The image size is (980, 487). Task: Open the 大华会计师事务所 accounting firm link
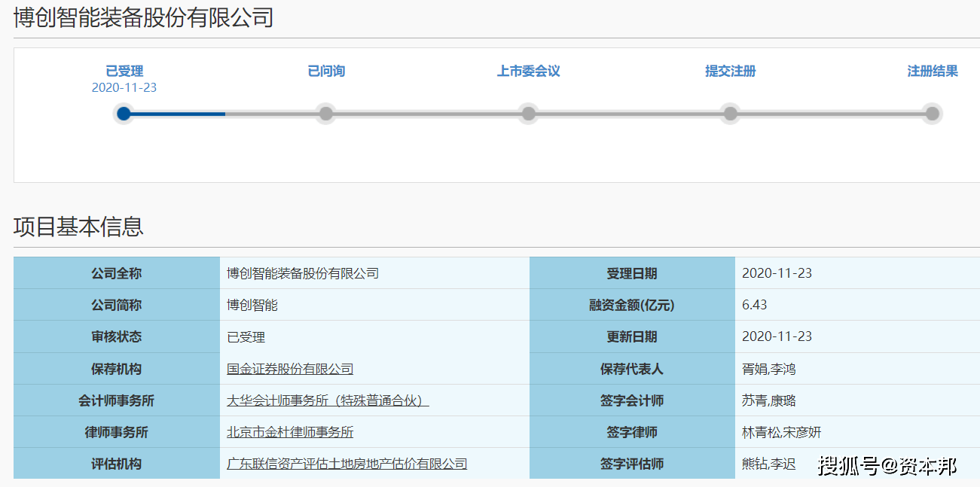coord(328,400)
